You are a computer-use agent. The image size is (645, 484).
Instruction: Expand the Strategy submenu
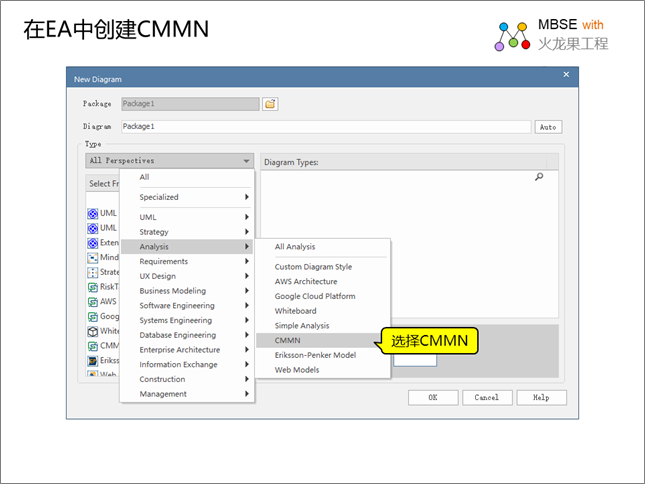click(x=187, y=232)
